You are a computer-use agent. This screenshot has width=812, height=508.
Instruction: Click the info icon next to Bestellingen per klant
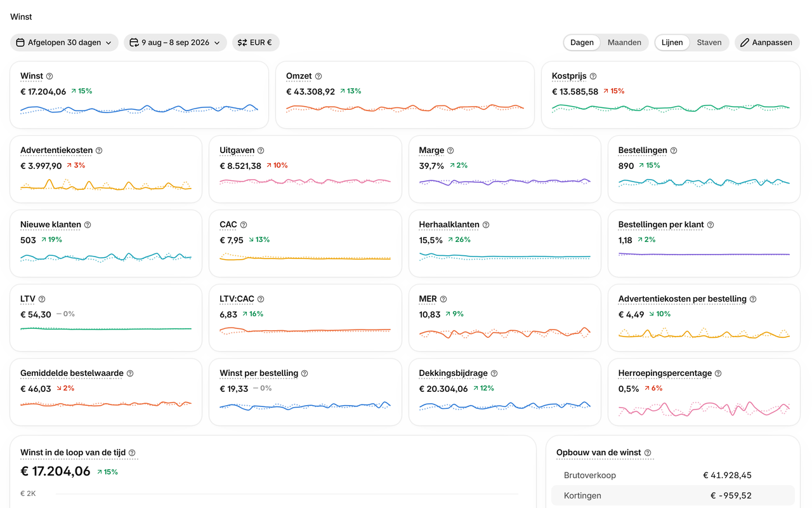(710, 225)
